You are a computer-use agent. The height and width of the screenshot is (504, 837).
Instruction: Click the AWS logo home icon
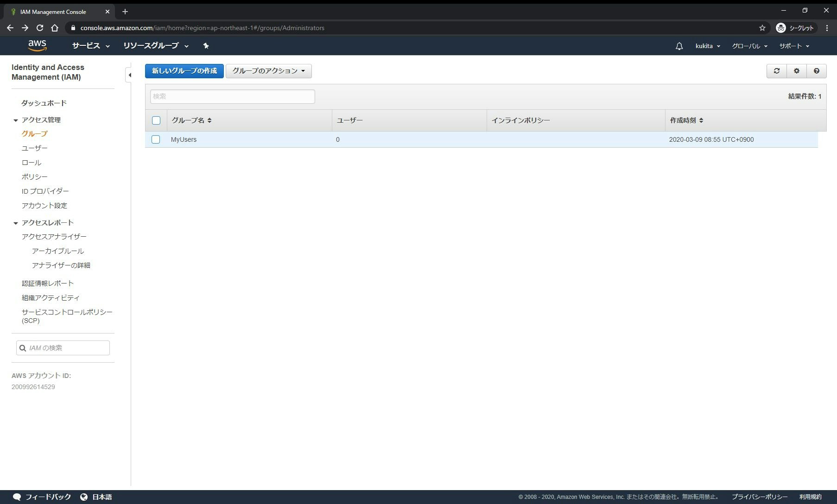[x=37, y=45]
